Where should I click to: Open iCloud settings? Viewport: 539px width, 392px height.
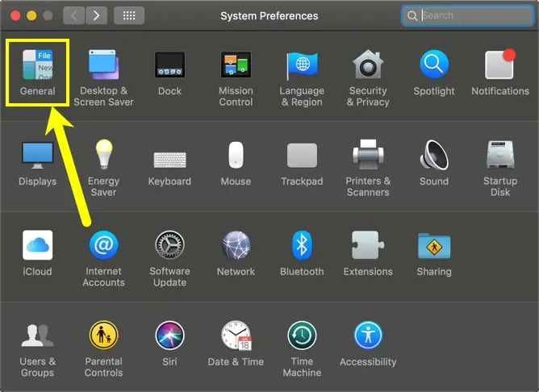[x=37, y=253]
